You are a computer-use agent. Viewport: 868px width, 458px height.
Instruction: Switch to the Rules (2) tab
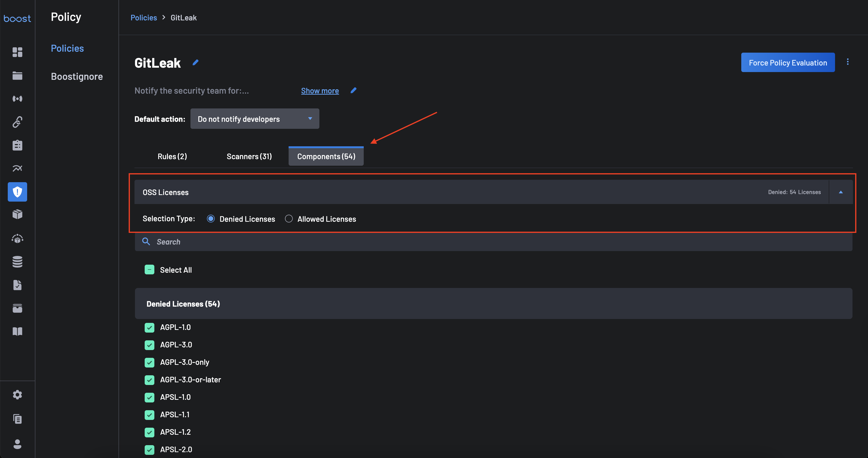pos(172,156)
